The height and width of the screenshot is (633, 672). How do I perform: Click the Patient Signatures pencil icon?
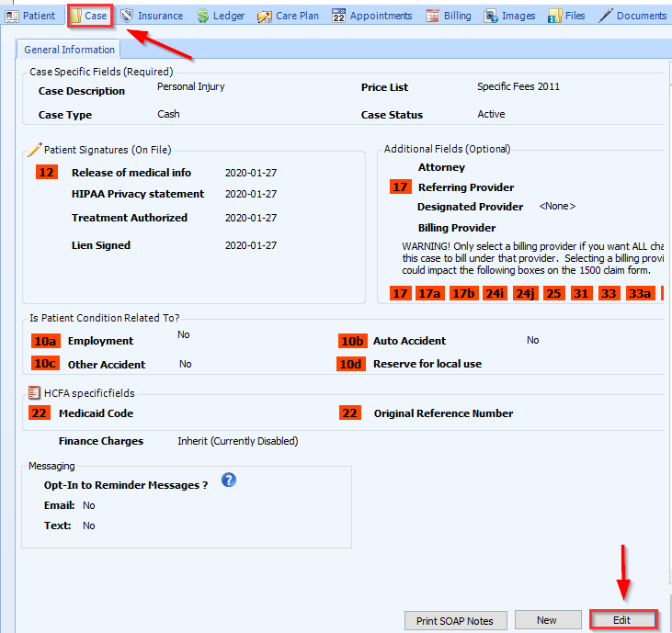(x=35, y=150)
